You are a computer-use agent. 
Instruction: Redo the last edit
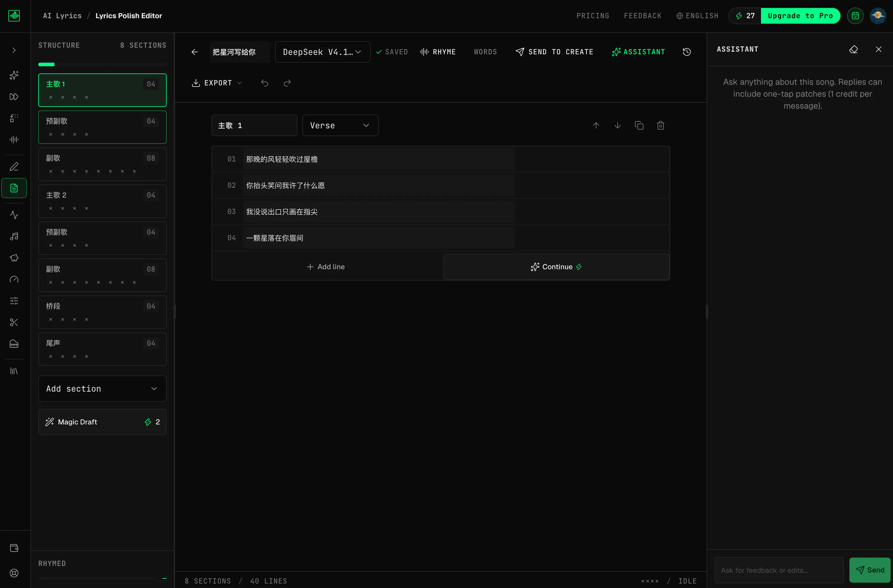coord(287,83)
